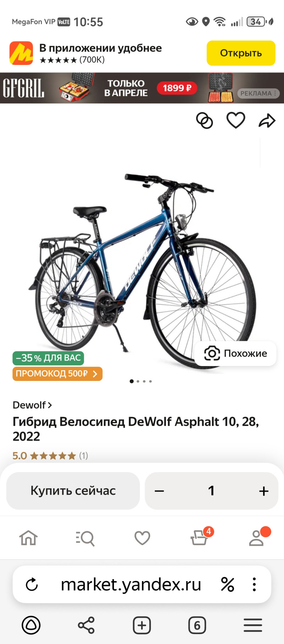Tap Открыть to open the app
The image size is (284, 644).
point(241,53)
